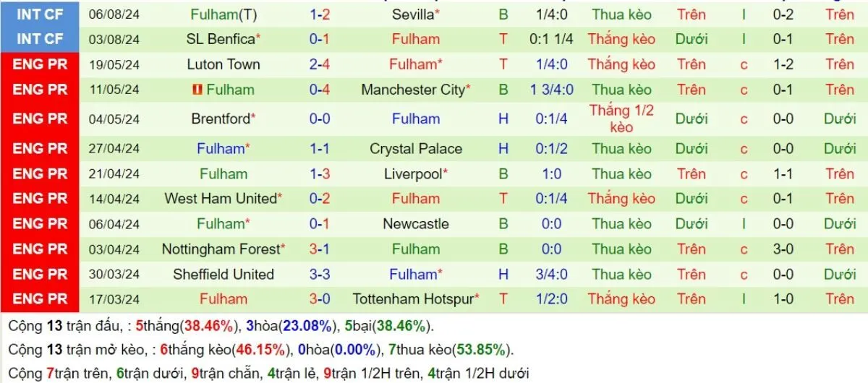The height and width of the screenshot is (383, 868).
Task: Open the Tottenham Hotspur team page
Action: coord(414,299)
